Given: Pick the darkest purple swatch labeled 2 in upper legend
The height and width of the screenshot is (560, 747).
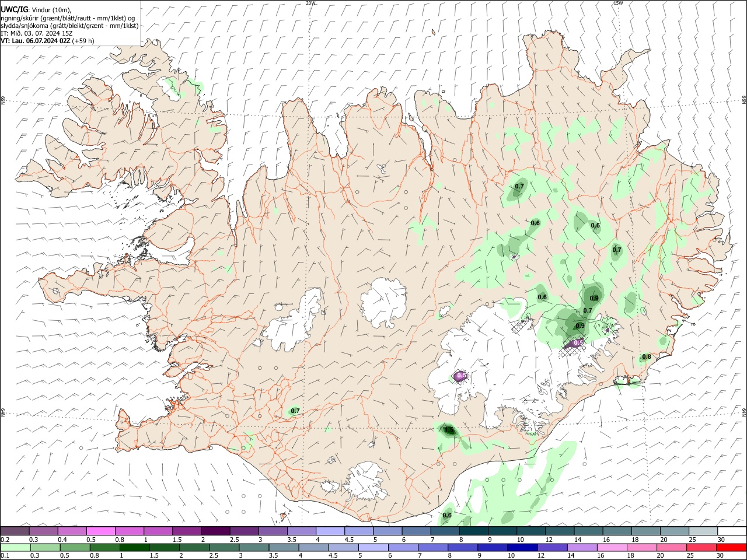Looking at the screenshot, I should coord(215,531).
